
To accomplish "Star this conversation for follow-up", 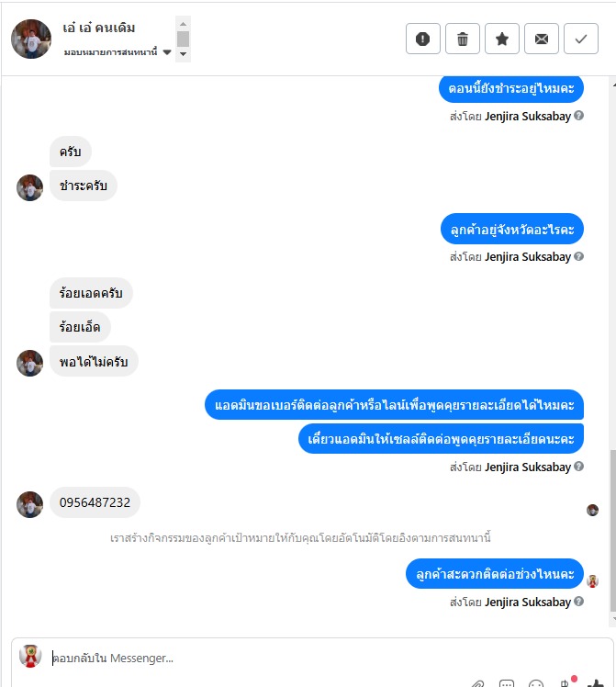I will click(502, 39).
